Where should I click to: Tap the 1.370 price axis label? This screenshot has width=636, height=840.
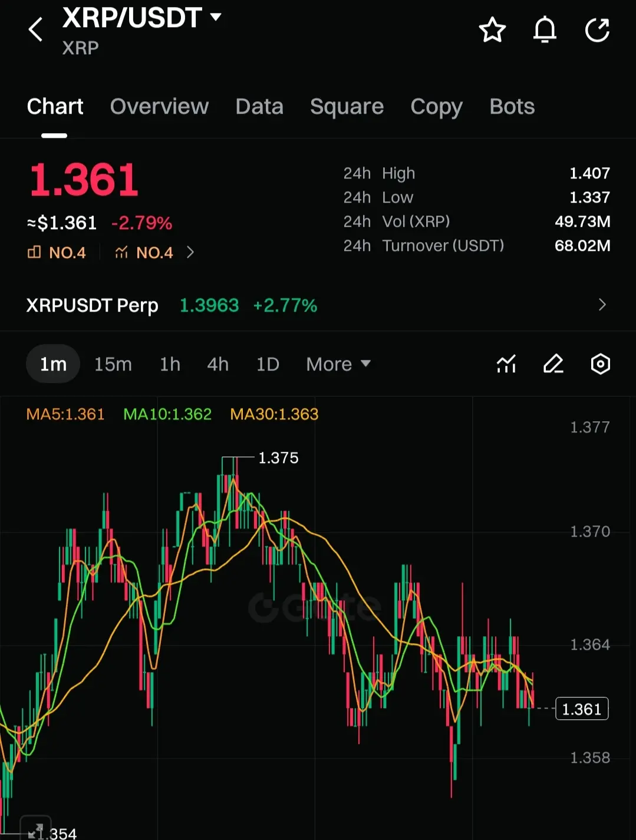pyautogui.click(x=590, y=531)
